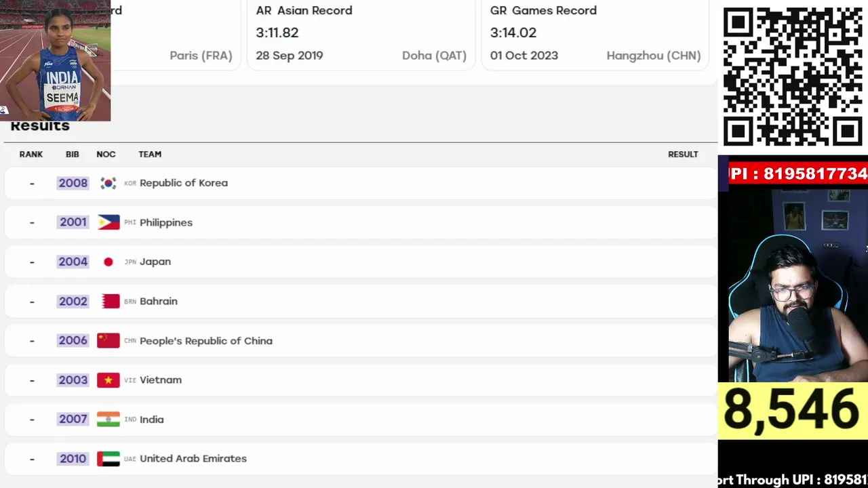Click the Games Record card
This screenshot has height=488, width=868.
point(595,34)
